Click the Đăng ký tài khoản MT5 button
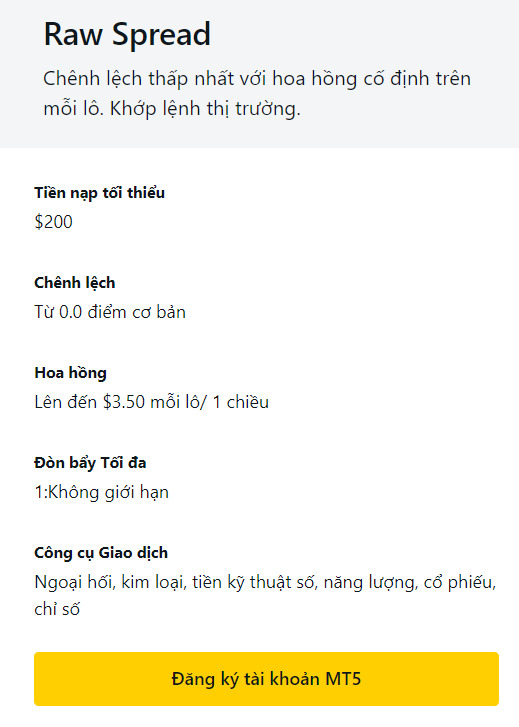Image resolution: width=519 pixels, height=727 pixels. (x=266, y=679)
